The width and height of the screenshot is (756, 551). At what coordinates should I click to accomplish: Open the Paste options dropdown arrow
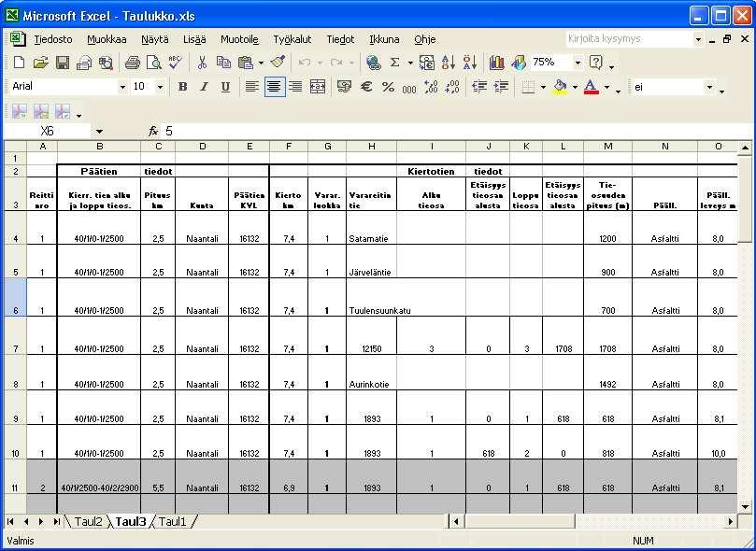(261, 63)
